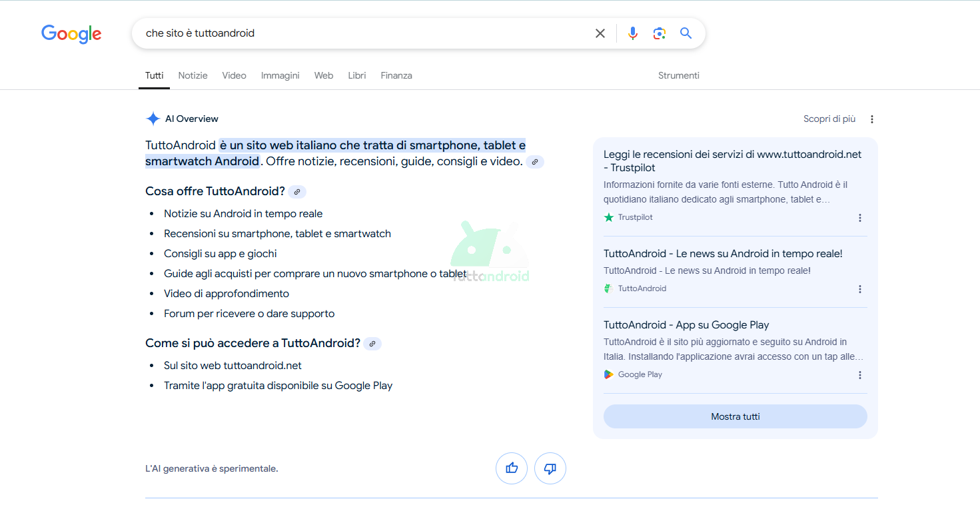Click the Cosa offre TuttoAndroid? heading
Image resolution: width=980 pixels, height=511 pixels.
pyautogui.click(x=215, y=191)
